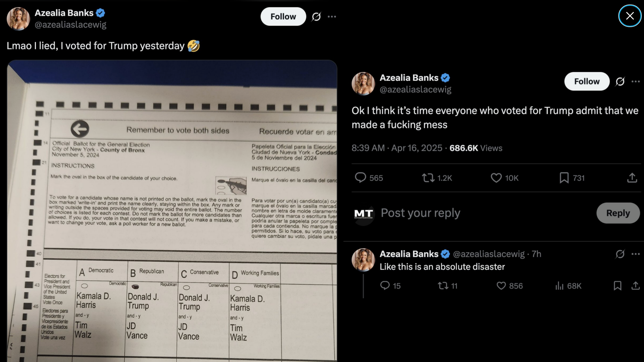Click Azealia Banks' profile picture on the right panel

coord(363,84)
